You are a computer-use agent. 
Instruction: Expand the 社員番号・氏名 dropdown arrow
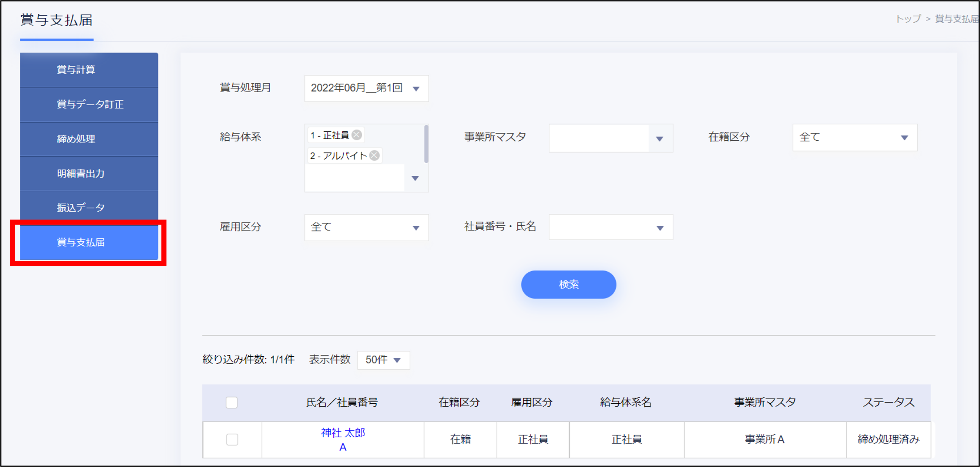pyautogui.click(x=660, y=228)
